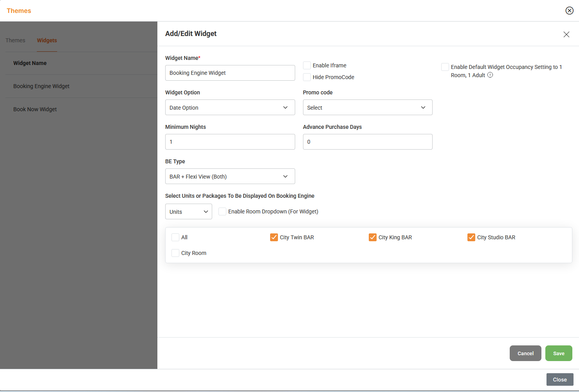Uncheck City Twin BAR unit
Image resolution: width=579 pixels, height=392 pixels.
click(274, 237)
